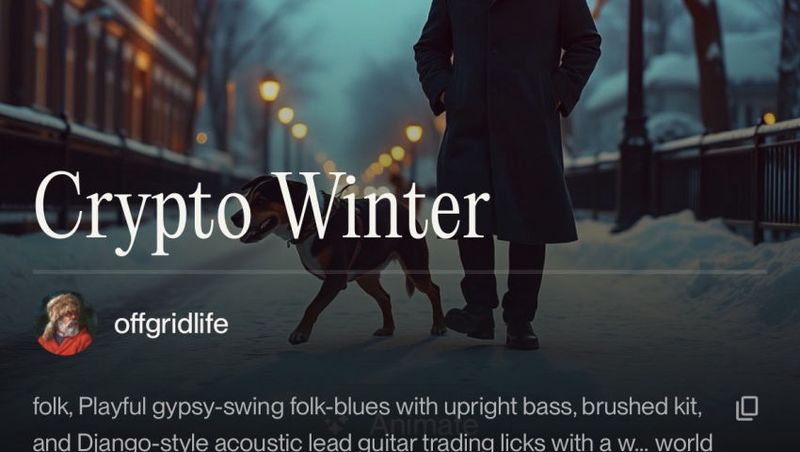This screenshot has height=452, width=800.
Task: Click the 'upright bass, brushed kit' phrase
Action: pyautogui.click(x=572, y=408)
